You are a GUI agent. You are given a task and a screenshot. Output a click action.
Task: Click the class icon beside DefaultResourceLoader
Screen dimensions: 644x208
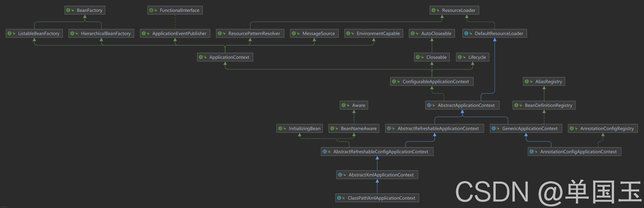pyautogui.click(x=466, y=33)
